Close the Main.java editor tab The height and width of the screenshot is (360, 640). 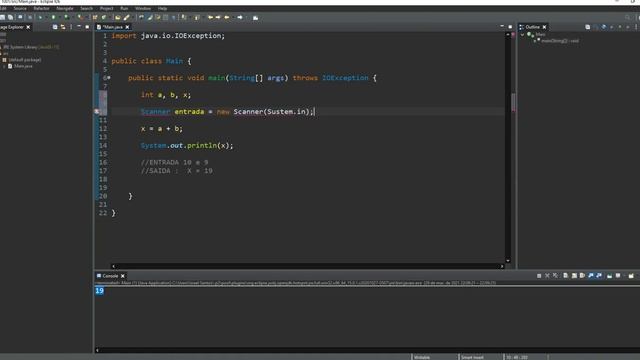click(x=127, y=27)
